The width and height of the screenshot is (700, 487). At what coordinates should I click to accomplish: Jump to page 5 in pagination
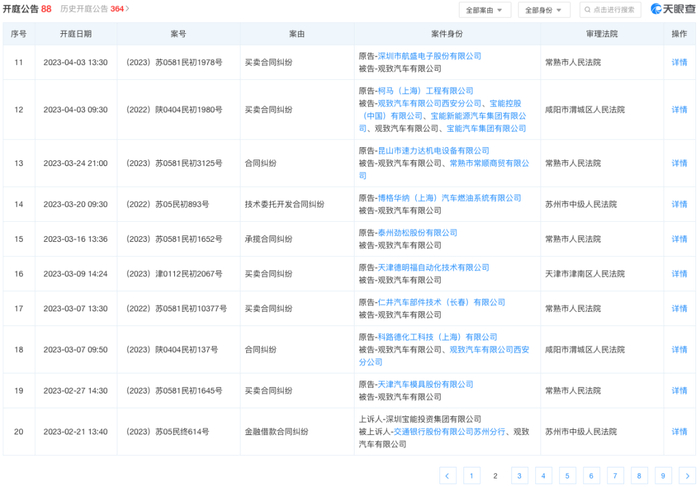[567, 476]
